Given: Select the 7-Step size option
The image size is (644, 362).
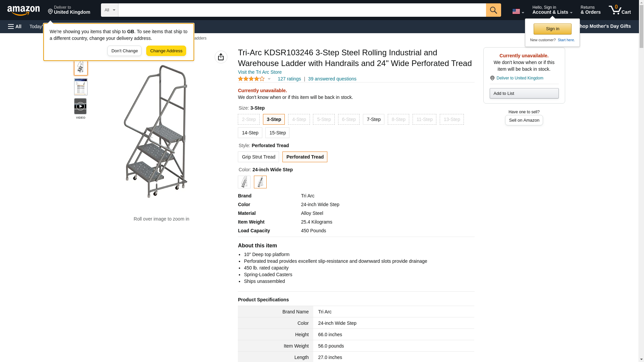Looking at the screenshot, I should pyautogui.click(x=373, y=119).
